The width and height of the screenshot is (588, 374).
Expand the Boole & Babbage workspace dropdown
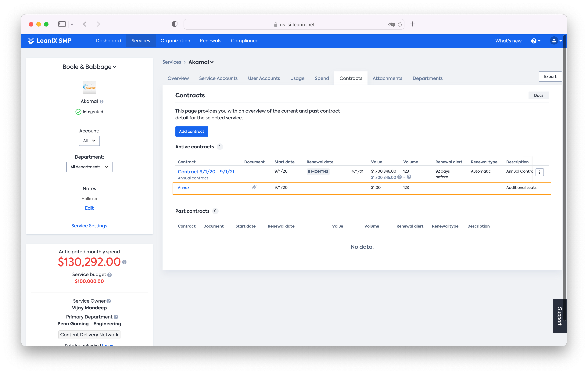[x=89, y=67]
